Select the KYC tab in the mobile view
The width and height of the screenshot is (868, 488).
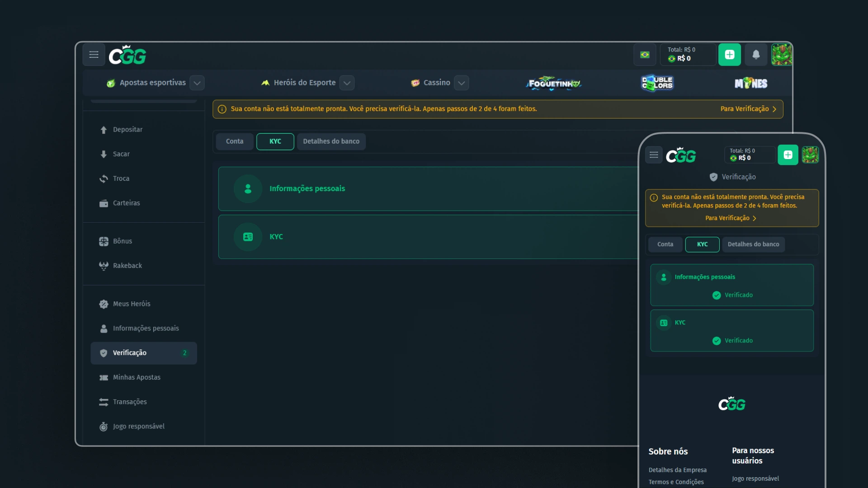[702, 244]
